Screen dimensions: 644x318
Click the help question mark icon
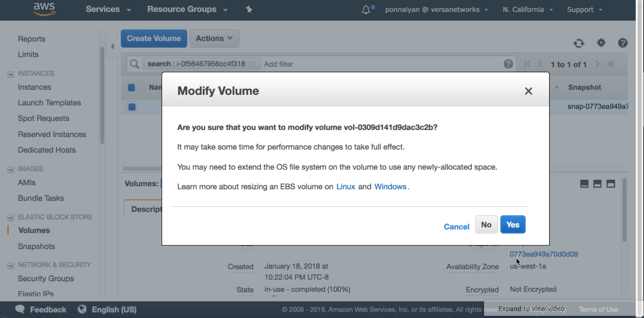[x=623, y=43]
